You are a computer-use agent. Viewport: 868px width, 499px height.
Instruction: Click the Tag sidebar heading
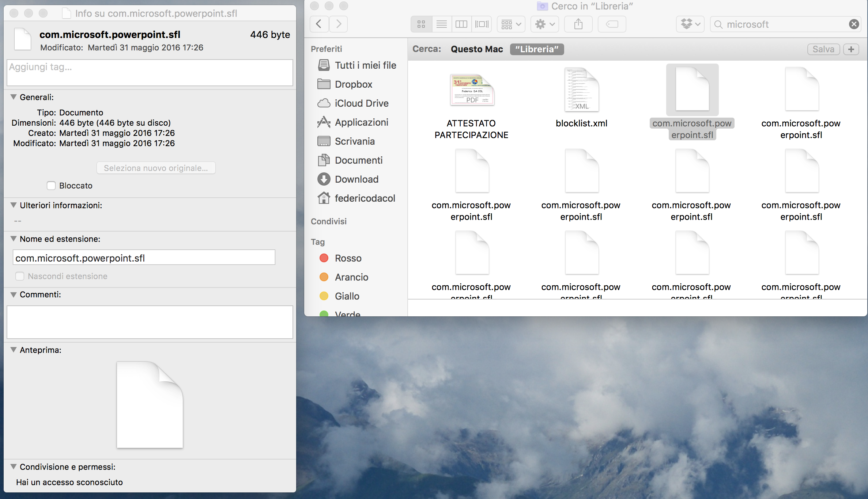[x=318, y=242]
